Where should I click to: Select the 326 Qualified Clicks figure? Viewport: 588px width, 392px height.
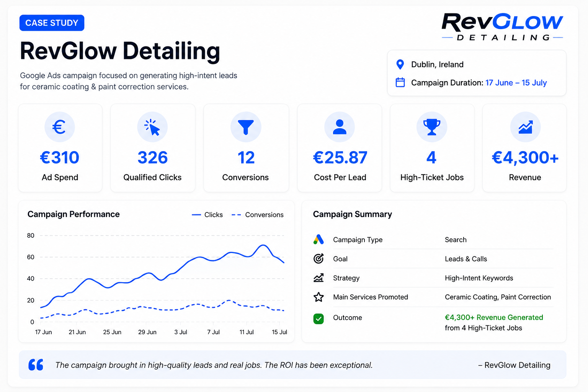tap(153, 157)
